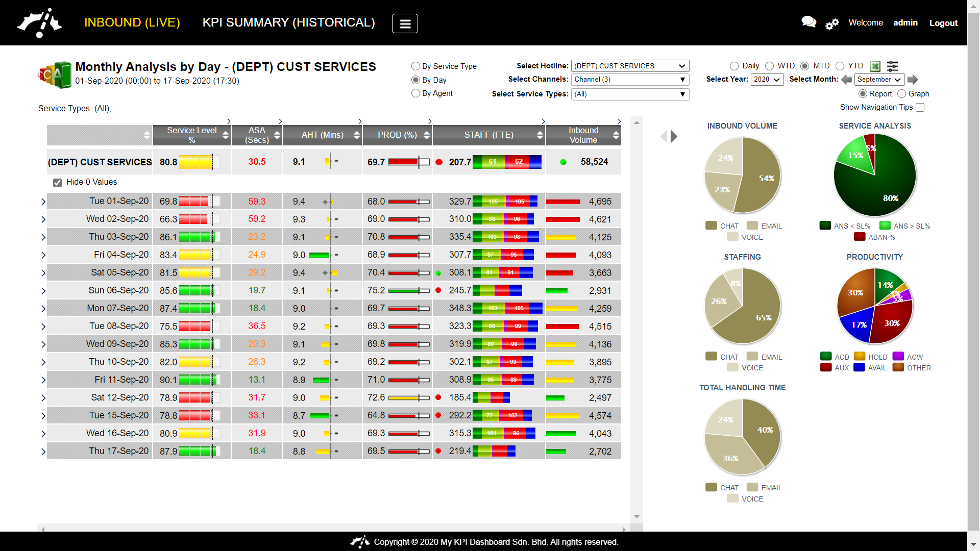Image resolution: width=980 pixels, height=551 pixels.
Task: Click the Monthly Analysis report icon
Action: (x=55, y=75)
